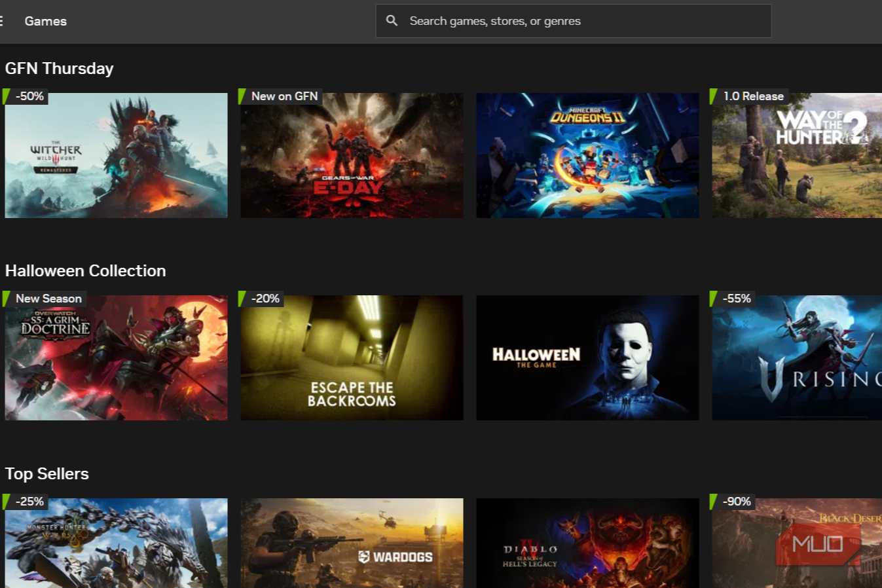Click the -50% discount badge on Witcher
The image size is (882, 588).
(x=25, y=96)
